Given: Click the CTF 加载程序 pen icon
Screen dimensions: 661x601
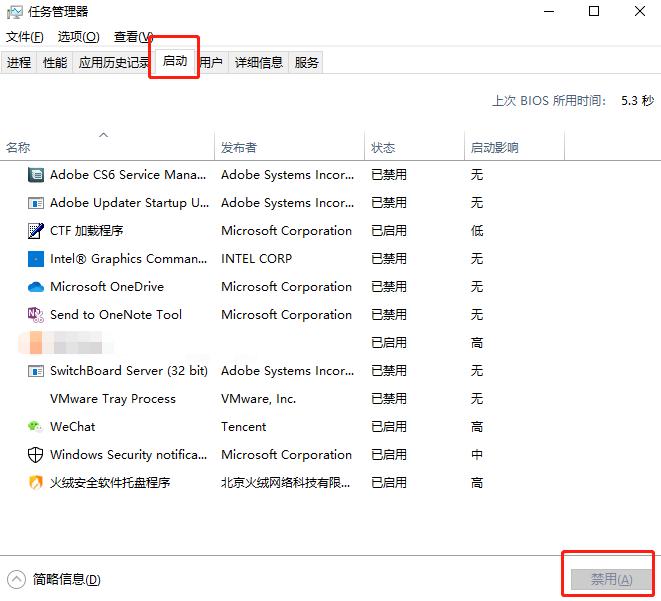Looking at the screenshot, I should coord(36,231).
